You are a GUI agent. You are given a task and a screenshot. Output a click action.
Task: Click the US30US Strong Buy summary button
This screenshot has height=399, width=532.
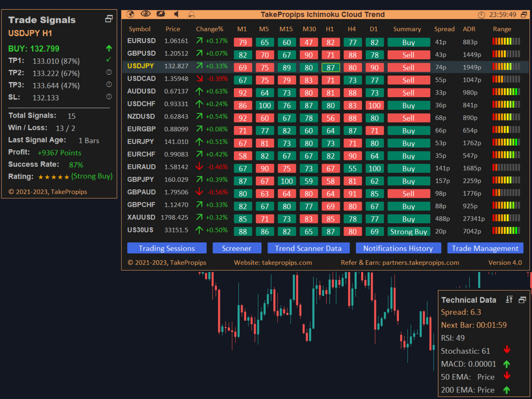409,232
